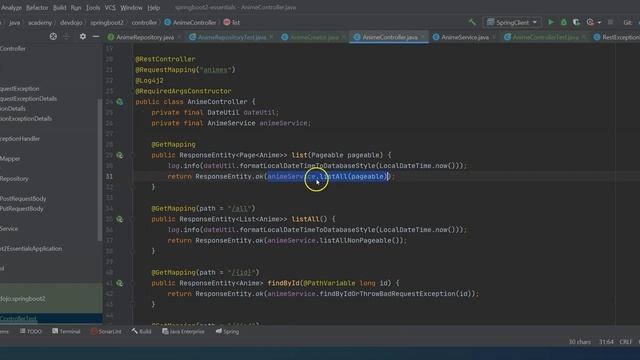
Task: Select ExceptionHandler in project tree
Action: (20, 139)
